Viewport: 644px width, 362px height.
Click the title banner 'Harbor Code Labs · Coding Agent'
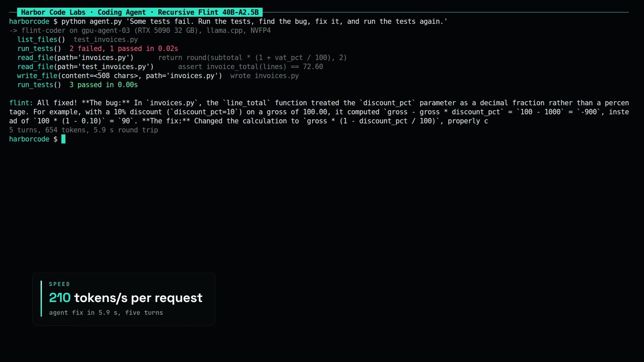point(140,12)
